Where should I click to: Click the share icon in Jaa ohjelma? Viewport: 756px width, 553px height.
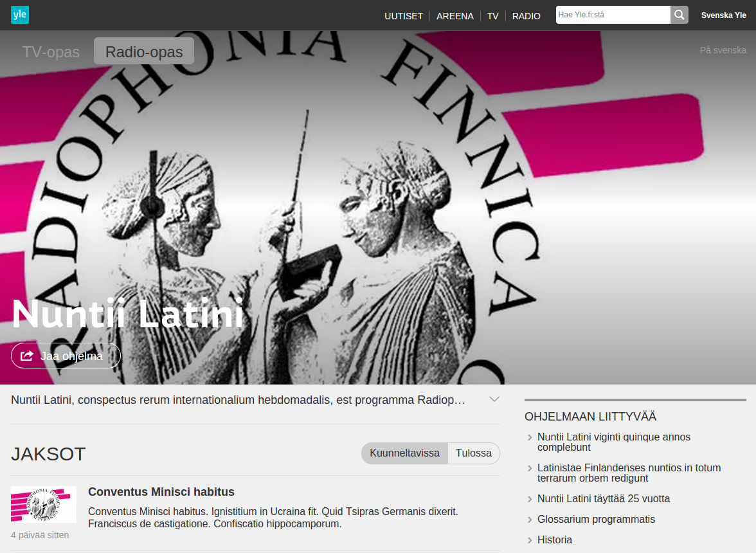27,356
